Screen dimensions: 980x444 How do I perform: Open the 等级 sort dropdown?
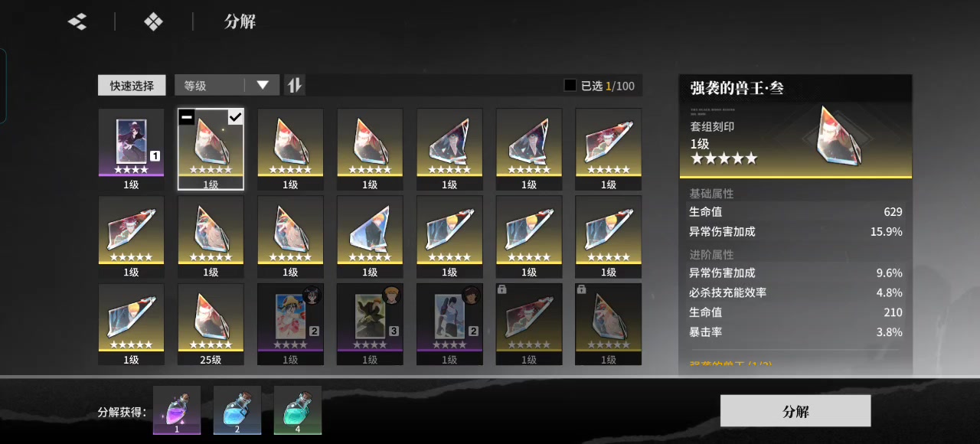[x=227, y=85]
